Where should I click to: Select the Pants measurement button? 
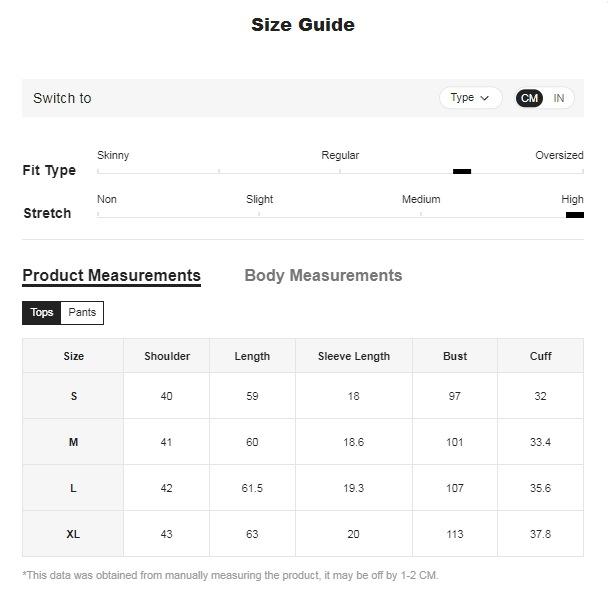82,313
